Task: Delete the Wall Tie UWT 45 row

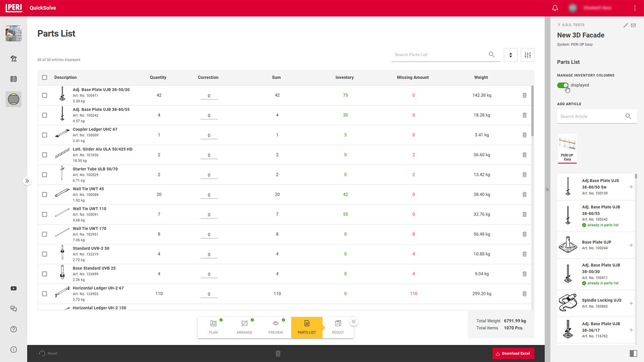Action: pyautogui.click(x=525, y=194)
